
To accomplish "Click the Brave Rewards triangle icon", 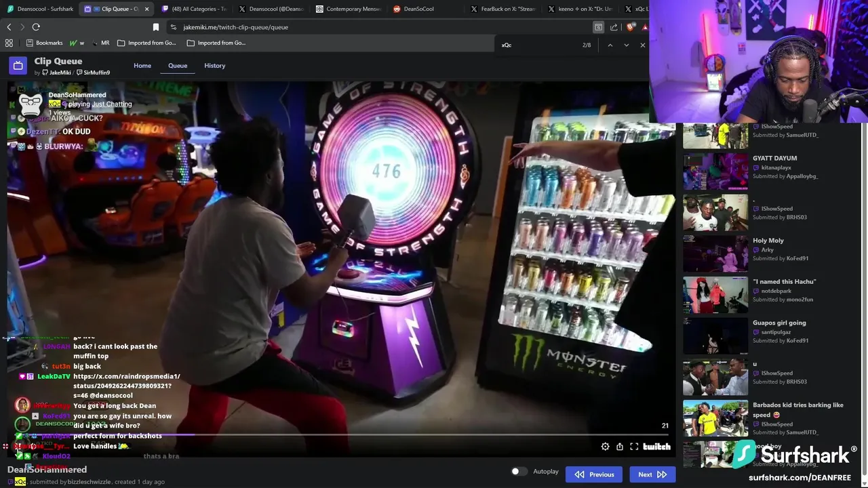I will point(645,27).
